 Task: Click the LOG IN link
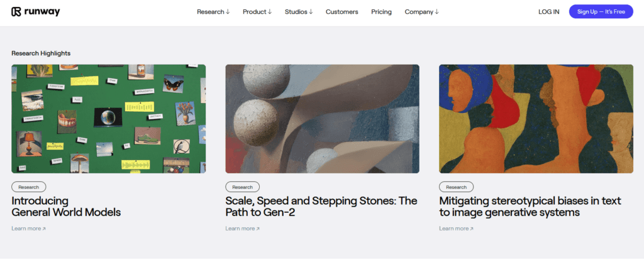(548, 12)
